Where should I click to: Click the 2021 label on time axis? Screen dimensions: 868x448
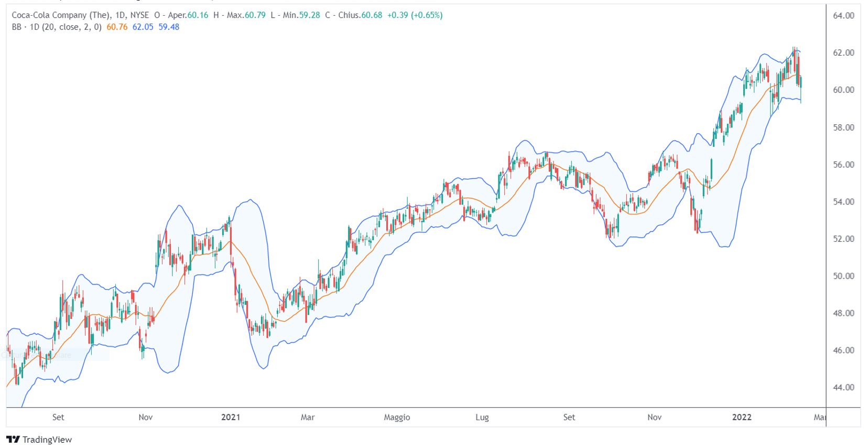tap(231, 417)
